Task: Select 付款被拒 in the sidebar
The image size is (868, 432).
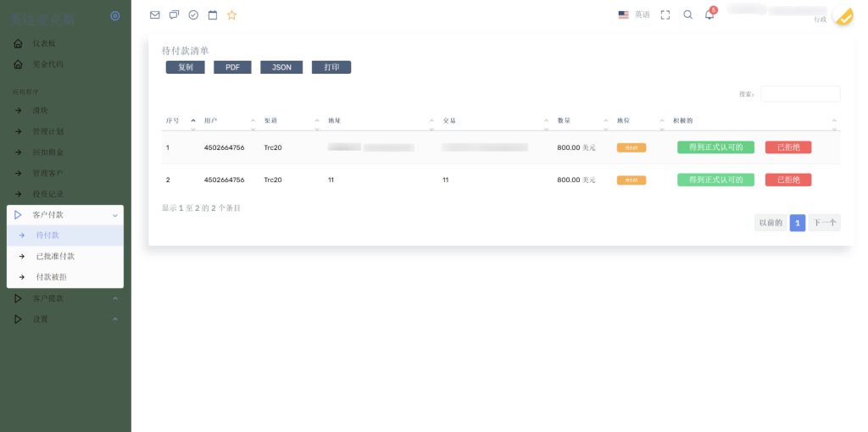Action: pos(51,277)
